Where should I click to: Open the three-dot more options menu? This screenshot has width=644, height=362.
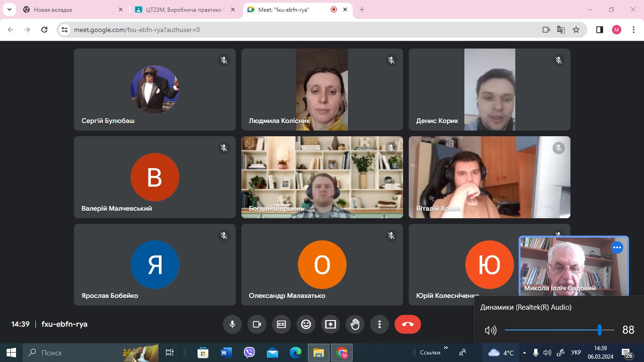point(380,324)
